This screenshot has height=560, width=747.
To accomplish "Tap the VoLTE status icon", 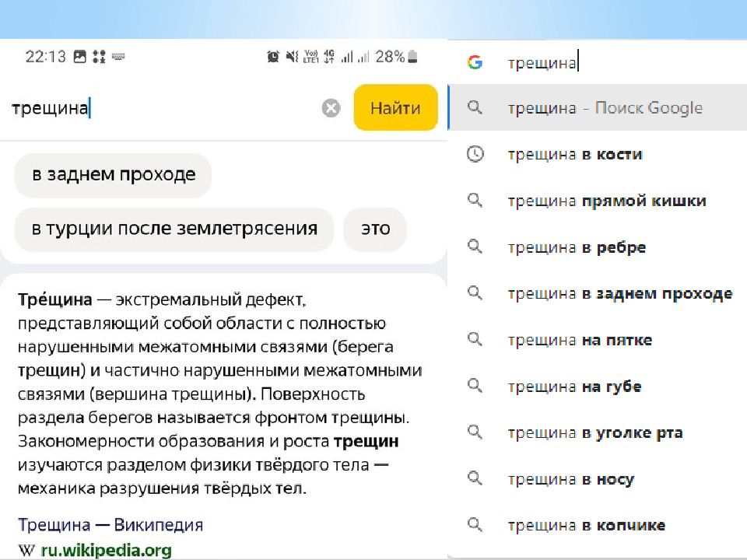I will click(310, 57).
